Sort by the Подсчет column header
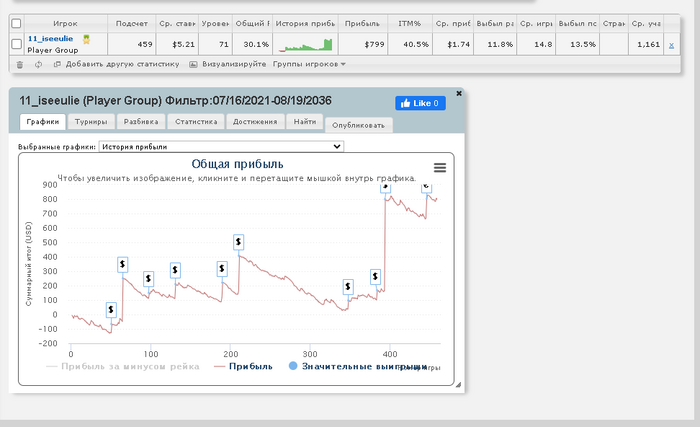 coord(132,23)
